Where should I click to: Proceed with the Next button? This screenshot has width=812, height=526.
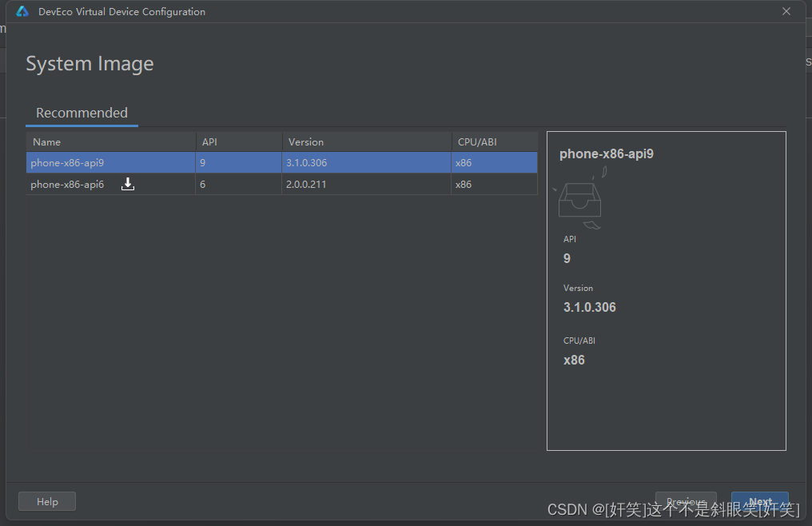pyautogui.click(x=760, y=501)
